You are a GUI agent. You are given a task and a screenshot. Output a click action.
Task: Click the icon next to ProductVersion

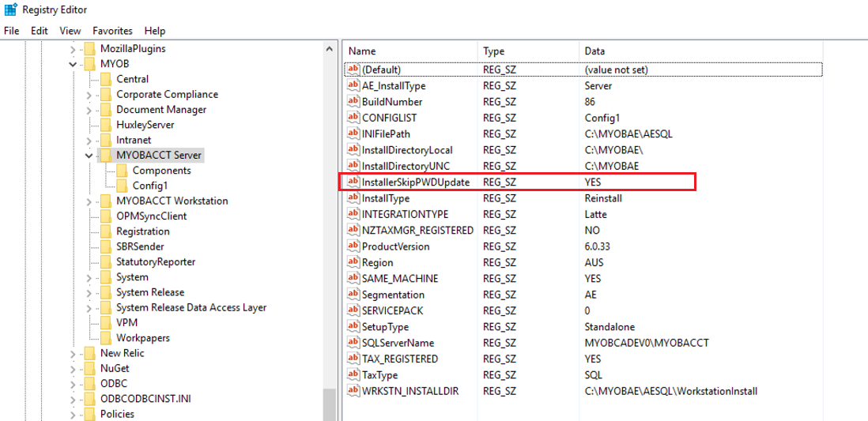pos(353,246)
